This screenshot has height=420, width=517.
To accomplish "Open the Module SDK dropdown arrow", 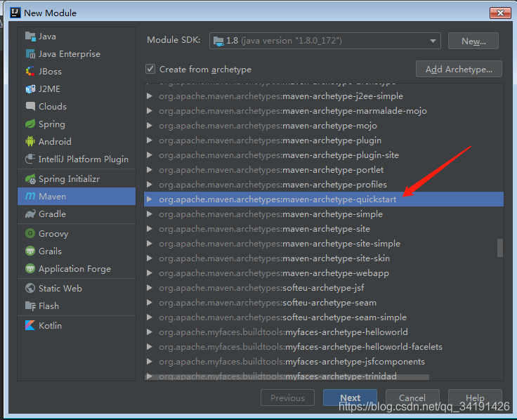I will tap(433, 41).
